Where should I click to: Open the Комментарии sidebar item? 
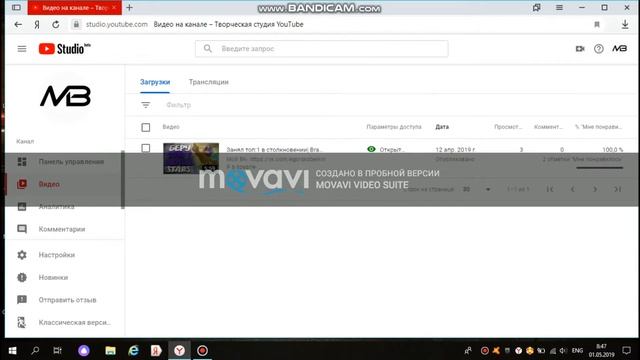63,229
